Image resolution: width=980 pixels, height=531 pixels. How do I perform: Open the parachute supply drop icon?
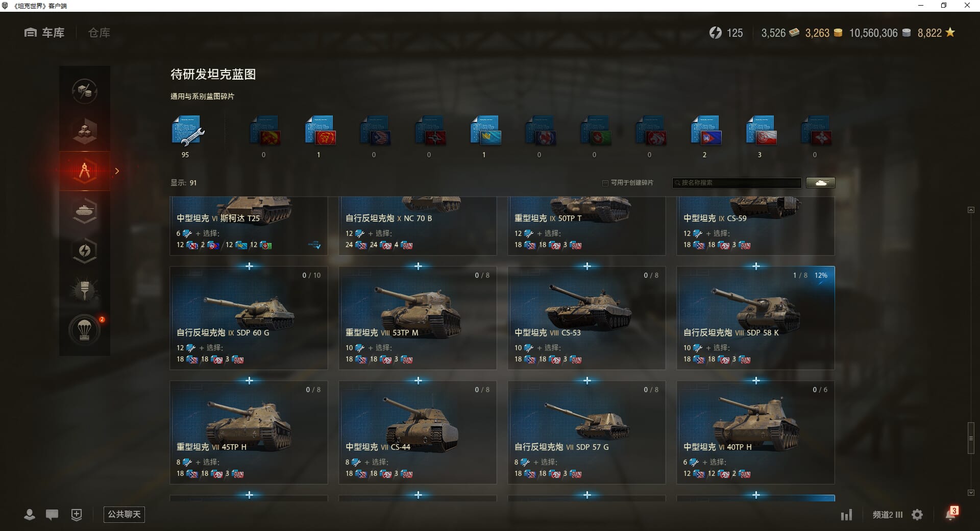click(x=85, y=330)
